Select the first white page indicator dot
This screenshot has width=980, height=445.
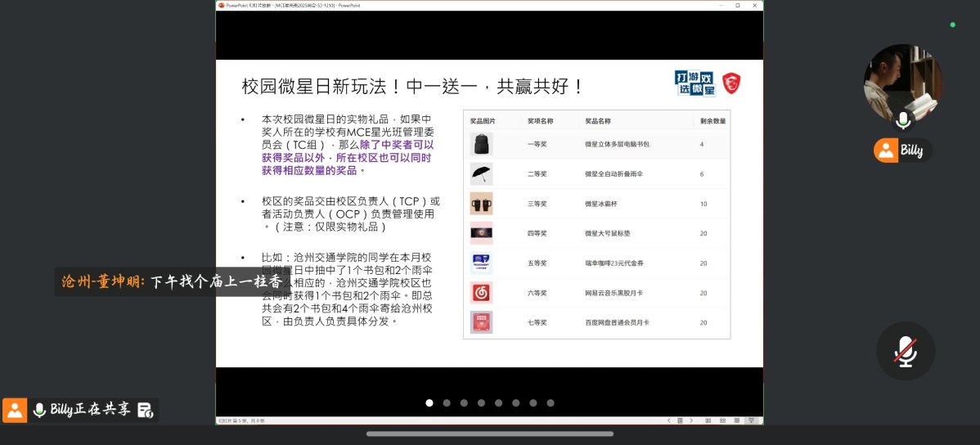tap(429, 403)
